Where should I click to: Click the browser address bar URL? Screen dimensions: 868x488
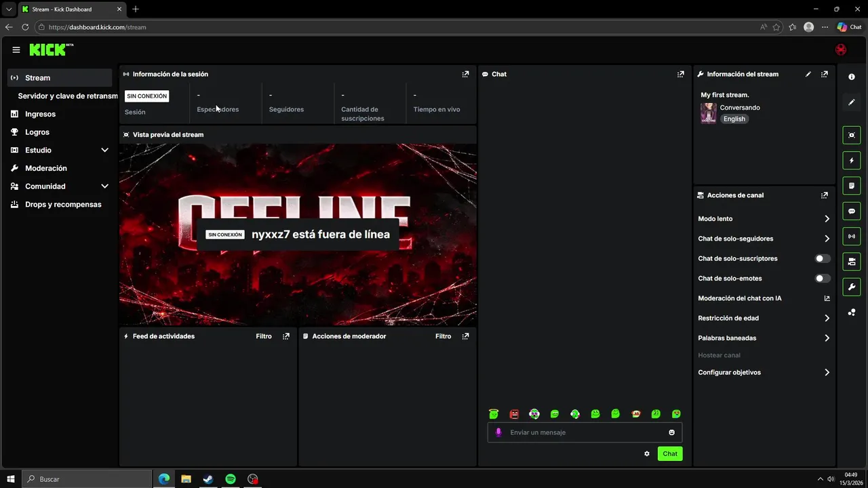[x=98, y=27]
